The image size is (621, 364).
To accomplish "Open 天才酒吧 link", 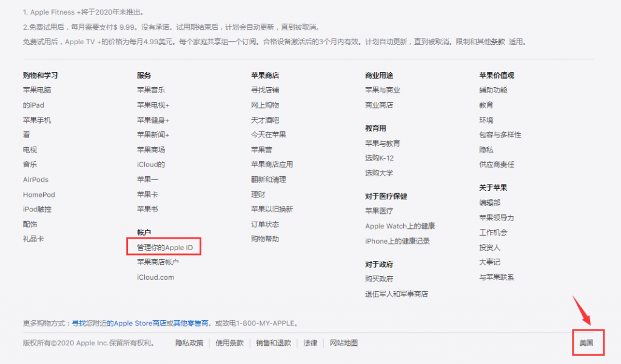I will pos(265,121).
